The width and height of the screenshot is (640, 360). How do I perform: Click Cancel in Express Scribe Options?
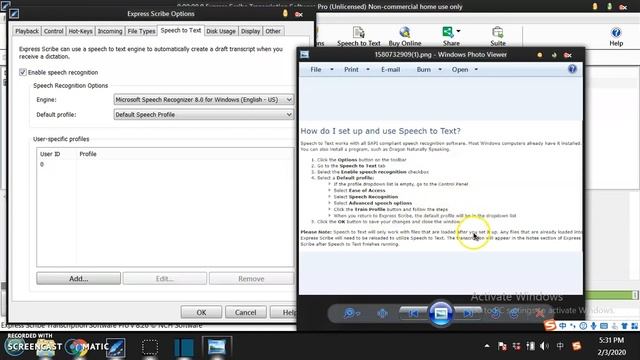click(245, 312)
